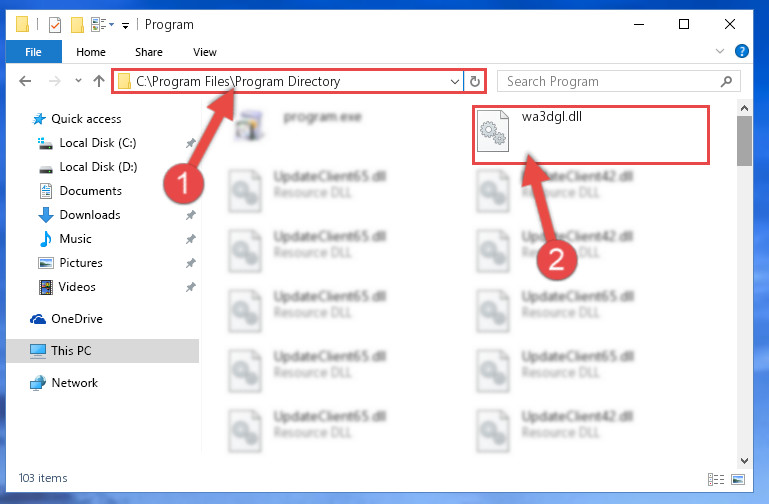Open the File menu
The width and height of the screenshot is (769, 504).
tap(33, 52)
